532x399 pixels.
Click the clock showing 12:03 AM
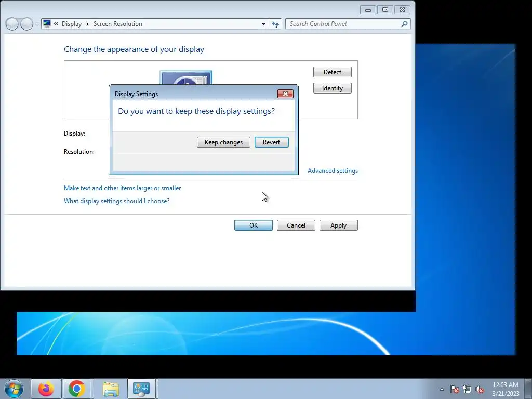click(x=506, y=389)
